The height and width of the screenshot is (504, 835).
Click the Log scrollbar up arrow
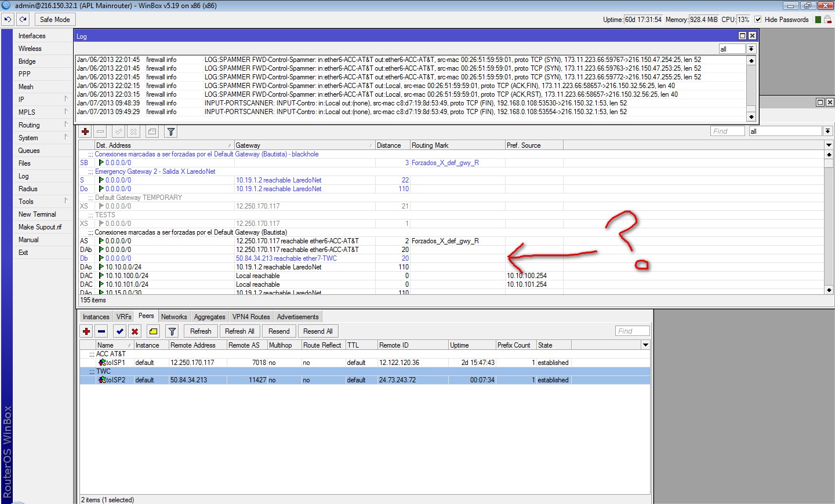tap(752, 60)
